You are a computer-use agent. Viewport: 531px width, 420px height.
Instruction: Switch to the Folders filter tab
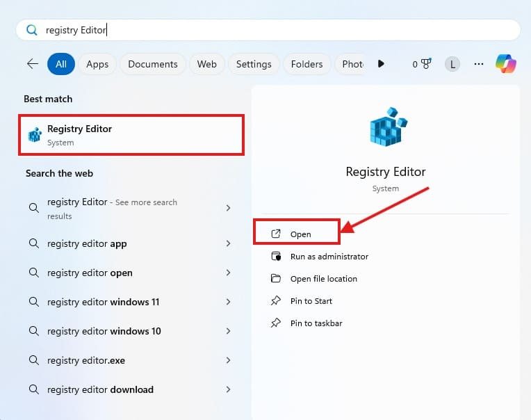tap(307, 64)
